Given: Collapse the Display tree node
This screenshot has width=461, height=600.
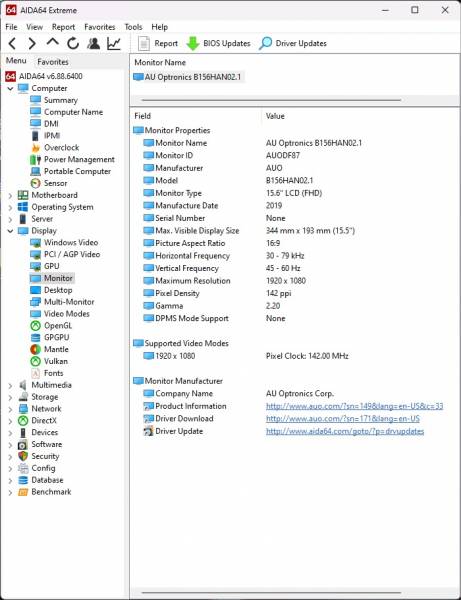Looking at the screenshot, I should [x=10, y=231].
